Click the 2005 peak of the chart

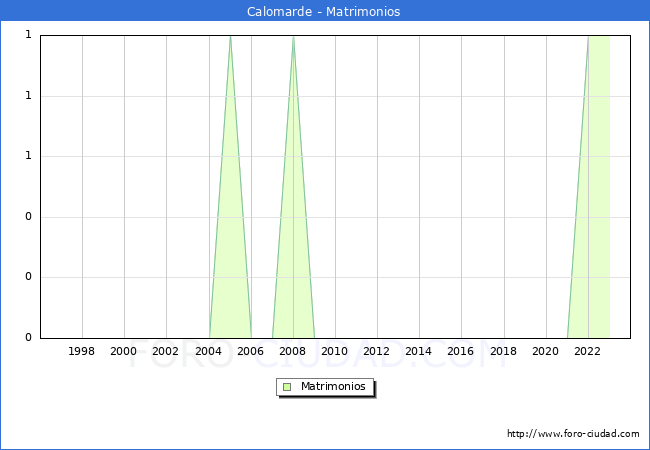click(x=230, y=37)
